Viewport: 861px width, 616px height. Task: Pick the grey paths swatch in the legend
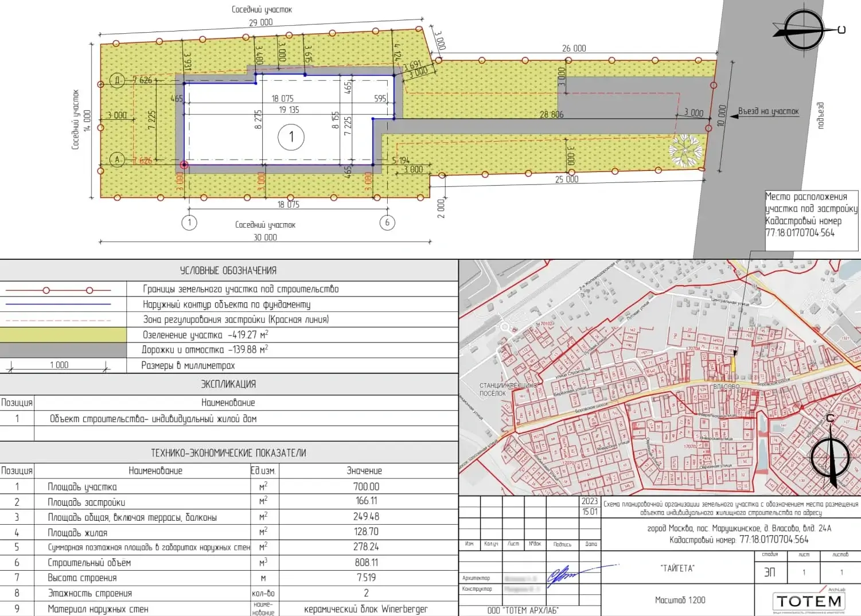(63, 350)
